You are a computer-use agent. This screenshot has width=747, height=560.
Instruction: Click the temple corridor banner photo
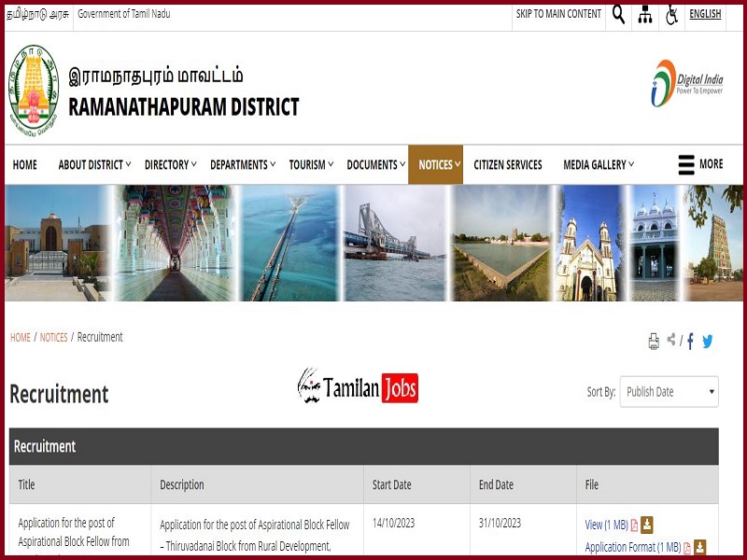(176, 243)
